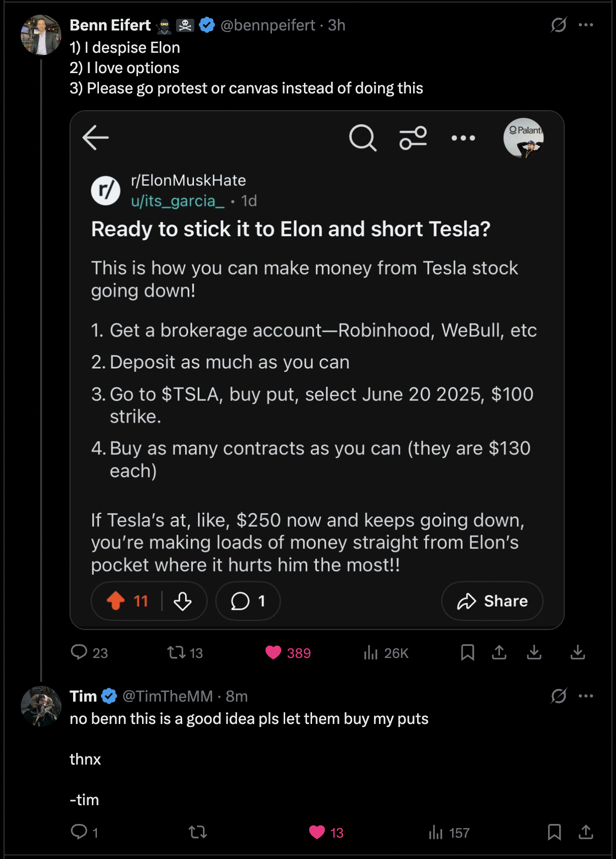Retweet Benn Eifert's post with 13 reposts

pos(177,652)
